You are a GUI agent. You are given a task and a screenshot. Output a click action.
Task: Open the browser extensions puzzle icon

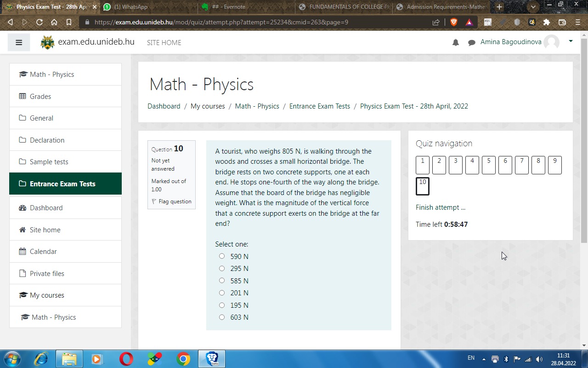pos(547,22)
